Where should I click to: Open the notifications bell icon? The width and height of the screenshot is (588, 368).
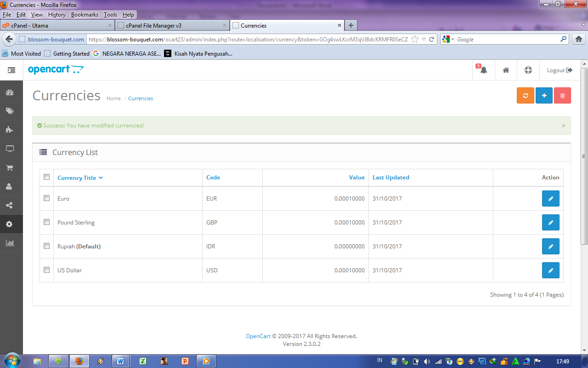[483, 70]
